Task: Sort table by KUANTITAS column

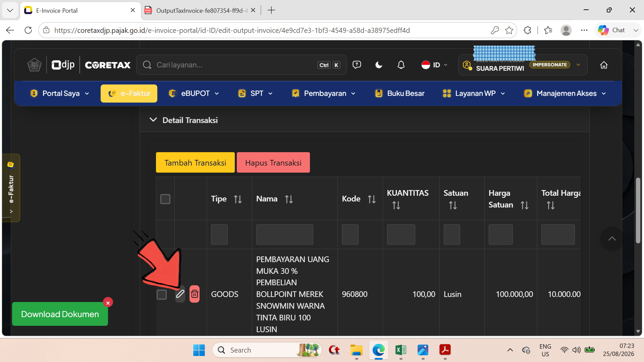Action: [396, 205]
